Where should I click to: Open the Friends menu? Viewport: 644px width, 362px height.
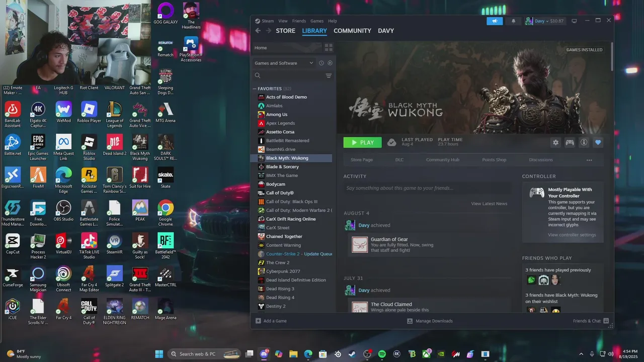click(299, 21)
